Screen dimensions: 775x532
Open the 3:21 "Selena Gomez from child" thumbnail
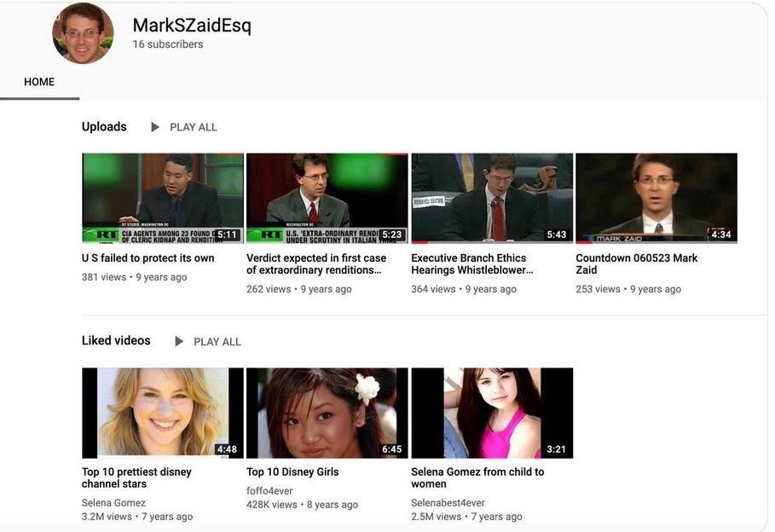491,413
